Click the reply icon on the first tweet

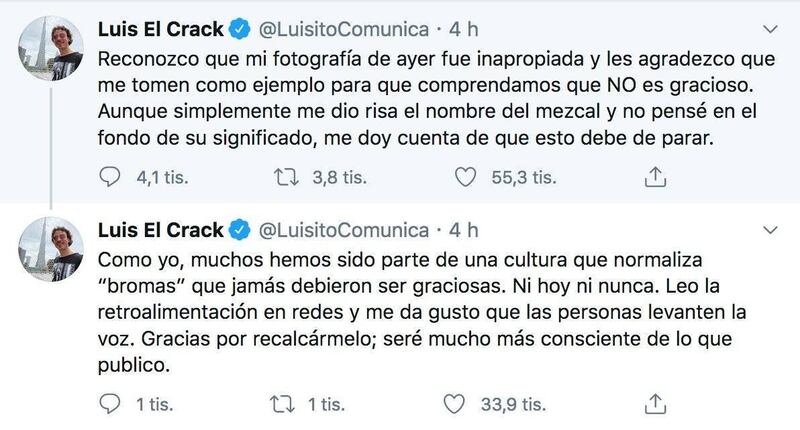[109, 177]
